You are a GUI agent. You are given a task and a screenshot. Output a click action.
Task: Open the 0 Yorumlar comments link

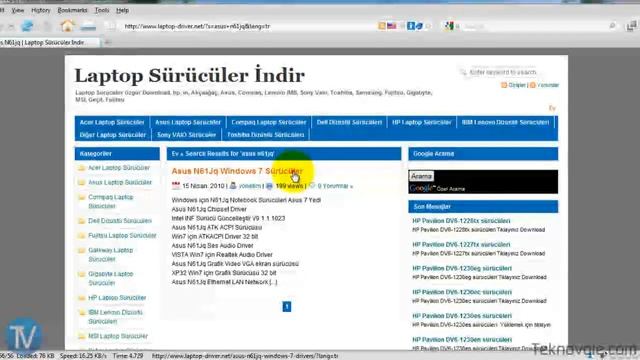point(335,186)
